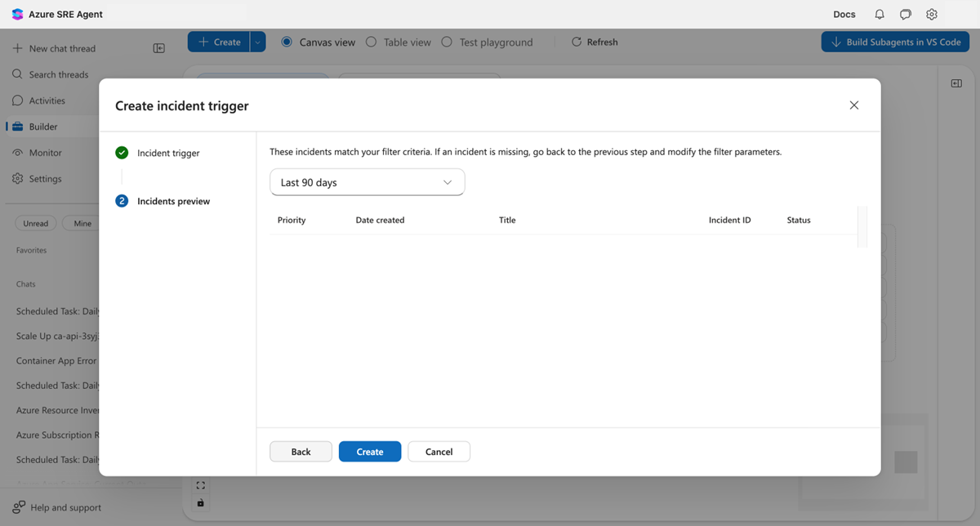980x526 pixels.
Task: Click the settings gear in the top bar
Action: point(932,14)
